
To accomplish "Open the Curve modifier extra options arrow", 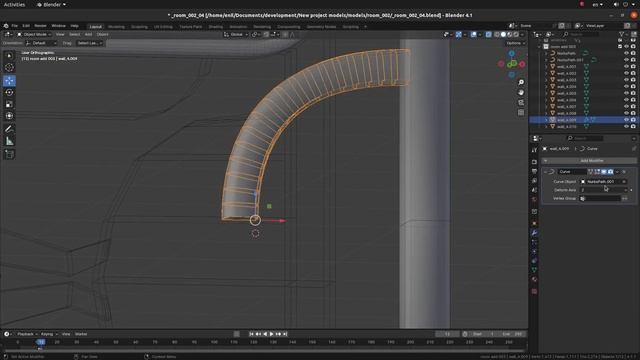I will [617, 172].
